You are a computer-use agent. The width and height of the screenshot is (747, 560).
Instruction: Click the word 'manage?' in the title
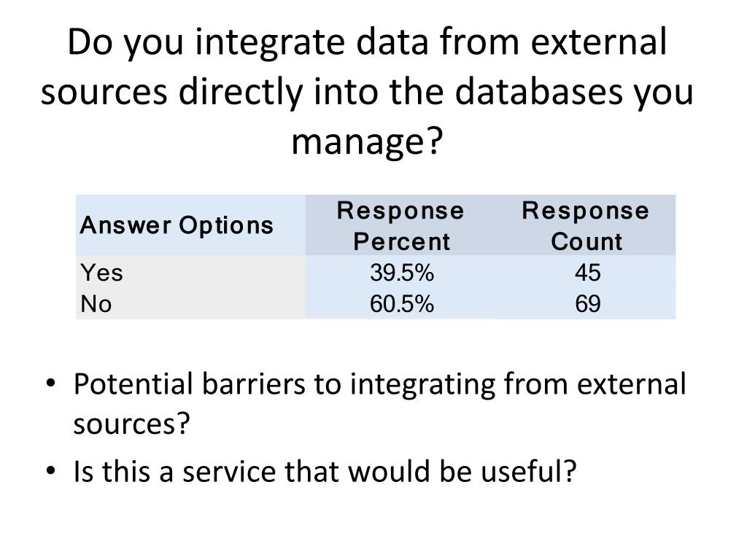pos(367,141)
